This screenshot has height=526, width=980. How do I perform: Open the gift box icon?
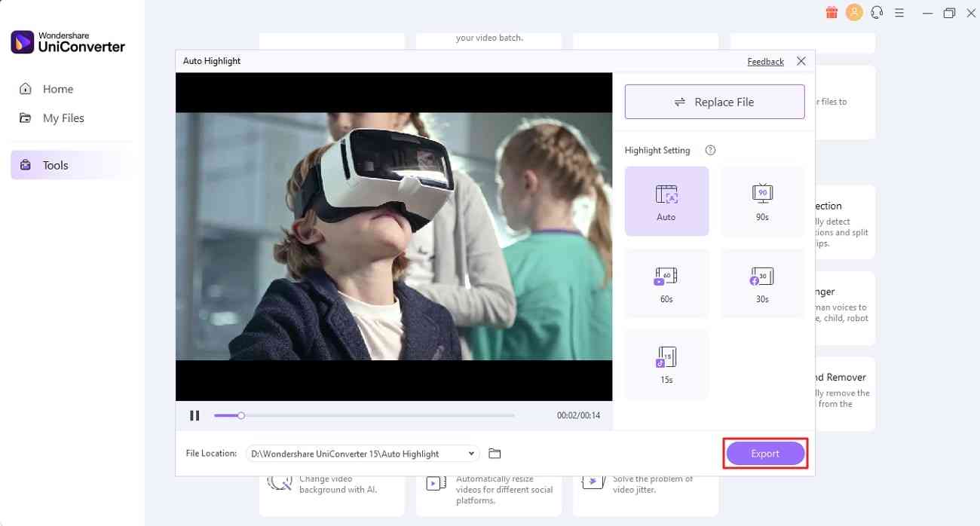tap(831, 12)
